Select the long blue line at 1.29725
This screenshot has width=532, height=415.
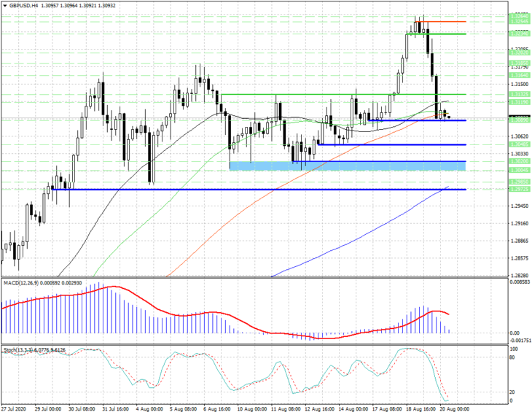point(259,190)
